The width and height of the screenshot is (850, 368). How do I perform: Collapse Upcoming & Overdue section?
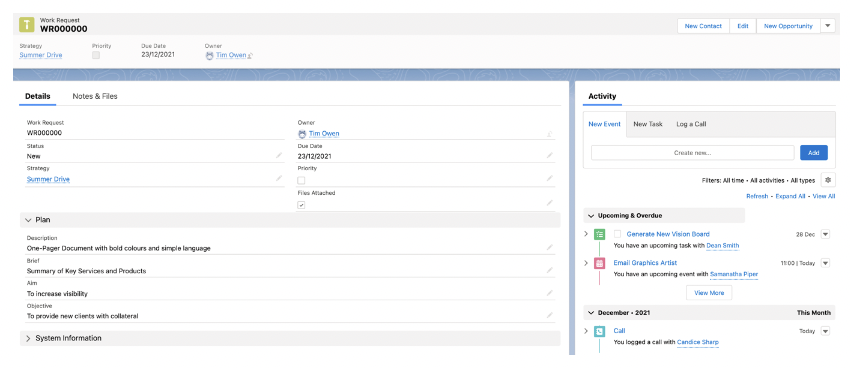pyautogui.click(x=590, y=216)
